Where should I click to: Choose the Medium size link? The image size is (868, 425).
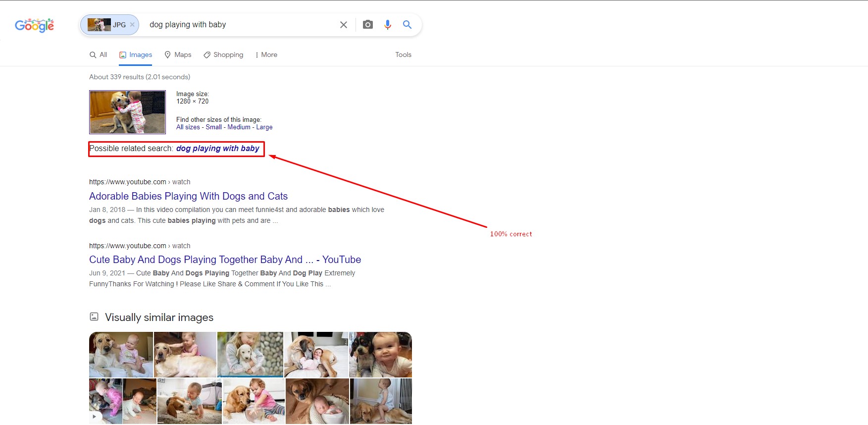click(x=239, y=127)
